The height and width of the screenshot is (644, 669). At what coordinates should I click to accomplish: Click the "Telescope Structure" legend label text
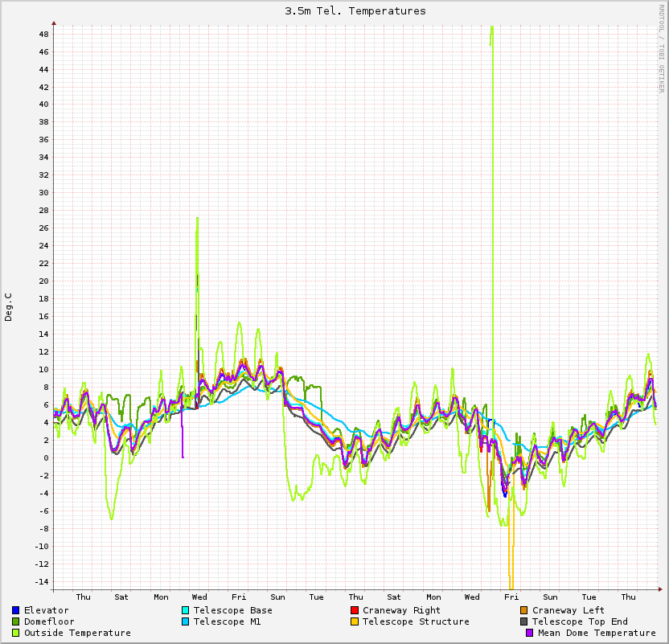point(416,621)
